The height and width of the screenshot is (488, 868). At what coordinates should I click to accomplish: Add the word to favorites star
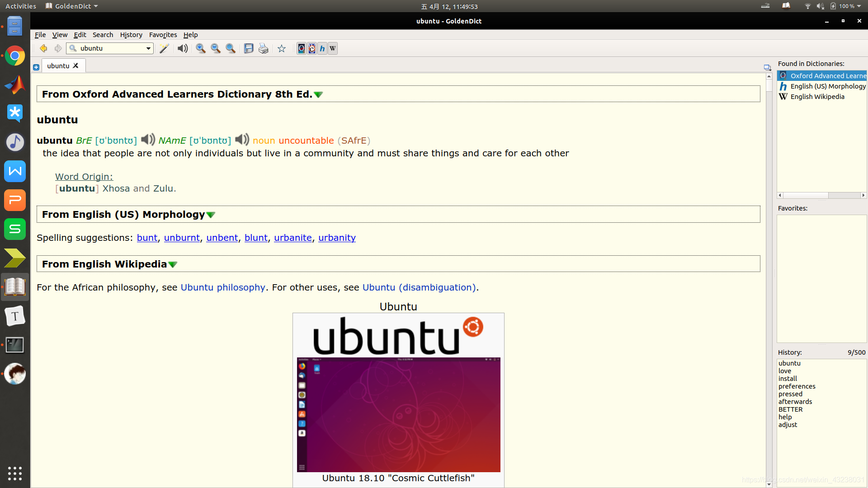(x=282, y=48)
